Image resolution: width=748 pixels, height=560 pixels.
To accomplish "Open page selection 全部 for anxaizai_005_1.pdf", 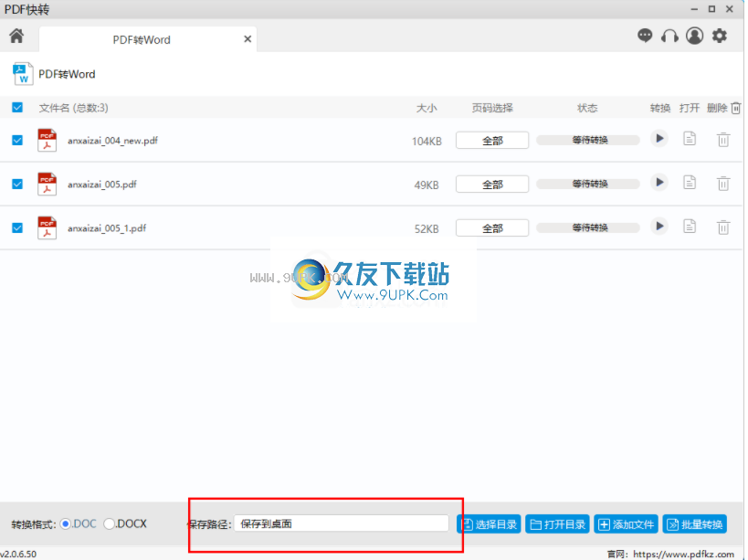I will 492,228.
